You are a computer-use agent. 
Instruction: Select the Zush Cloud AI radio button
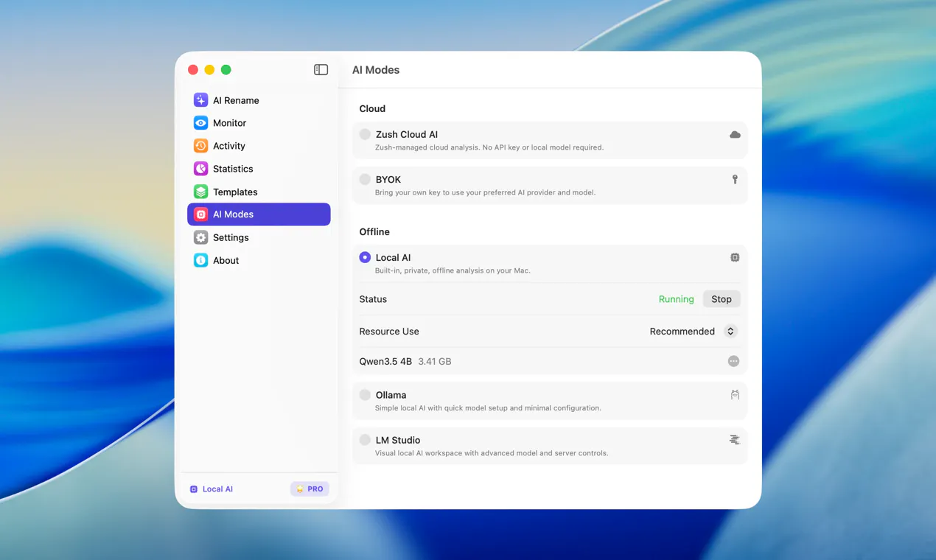pos(365,134)
